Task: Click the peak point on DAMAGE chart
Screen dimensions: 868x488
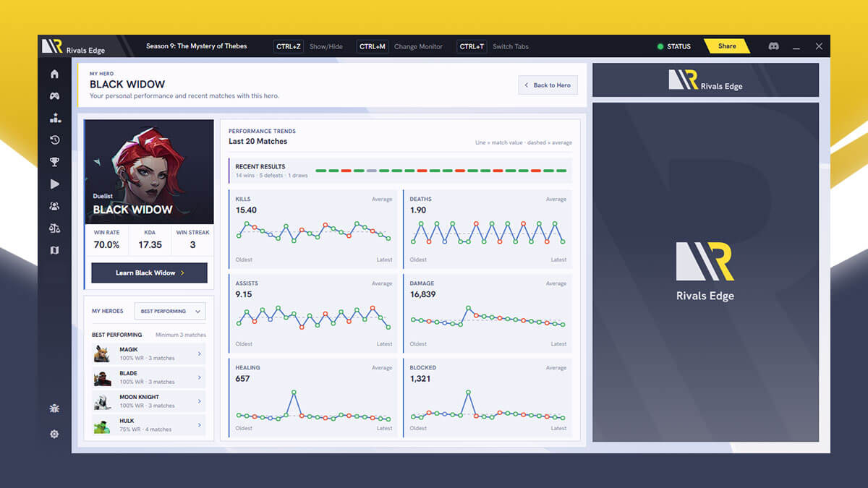Action: [468, 309]
